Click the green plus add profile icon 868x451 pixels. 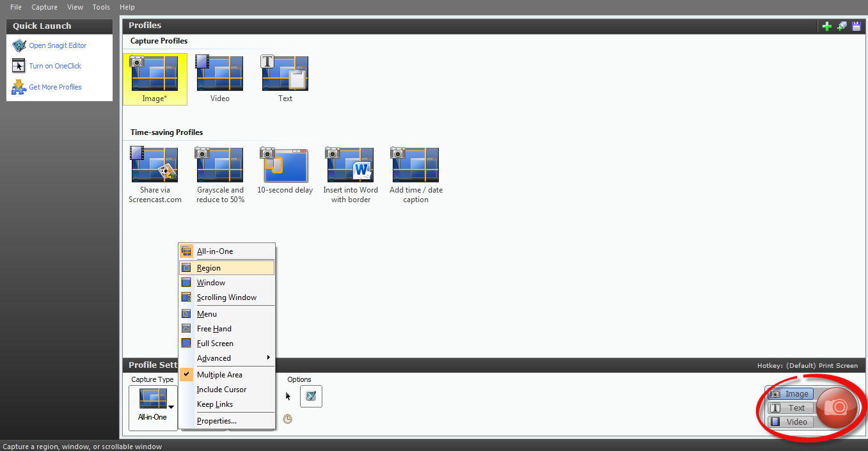coord(827,26)
